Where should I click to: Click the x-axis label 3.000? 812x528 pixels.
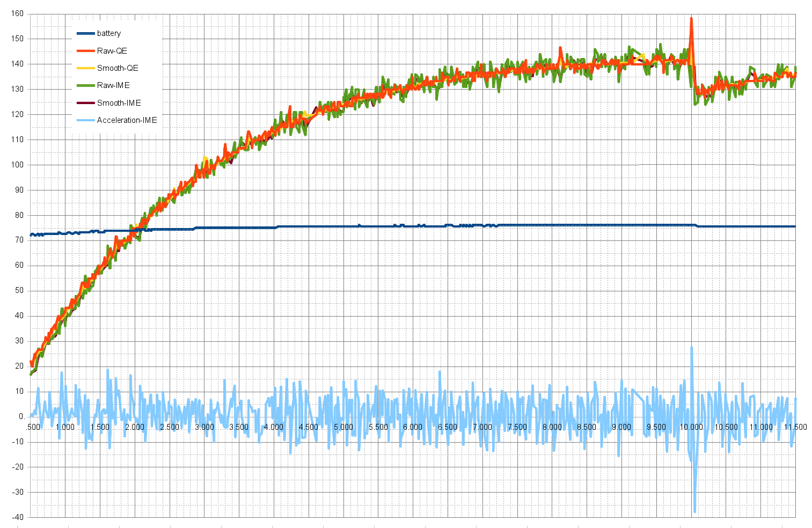click(x=204, y=427)
